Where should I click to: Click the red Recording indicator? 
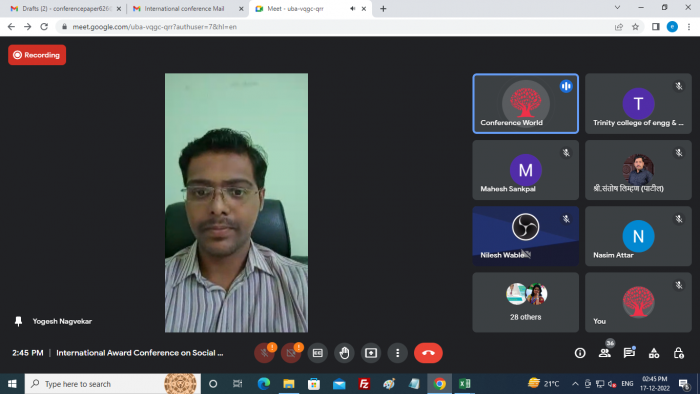click(37, 55)
